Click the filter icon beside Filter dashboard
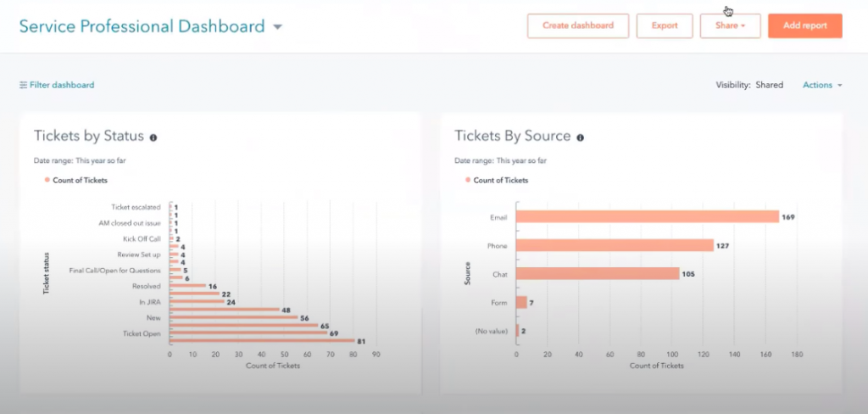 point(23,85)
